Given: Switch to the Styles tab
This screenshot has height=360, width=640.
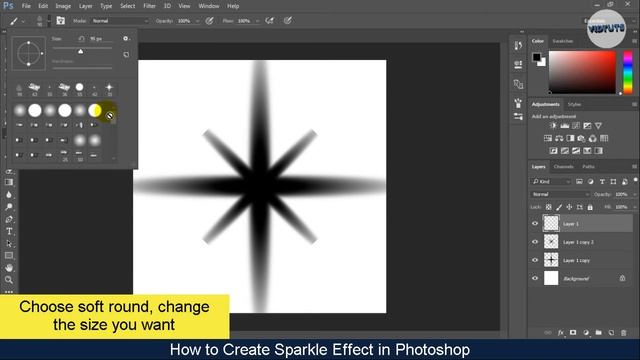Looking at the screenshot, I should [x=574, y=104].
